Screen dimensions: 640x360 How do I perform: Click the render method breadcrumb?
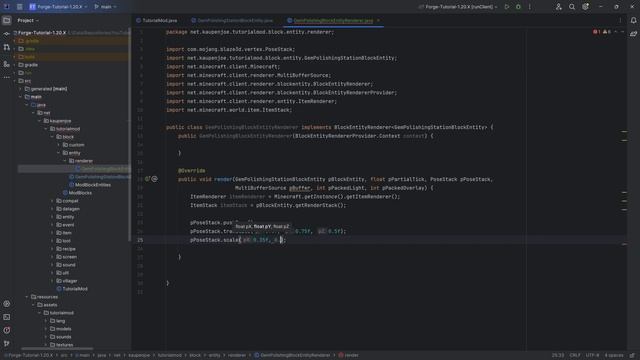click(x=348, y=356)
